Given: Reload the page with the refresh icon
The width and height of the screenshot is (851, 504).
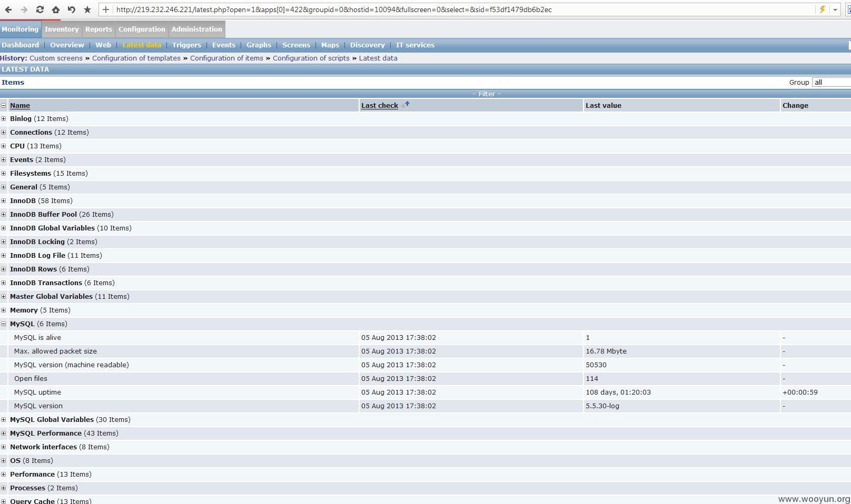Looking at the screenshot, I should [40, 9].
